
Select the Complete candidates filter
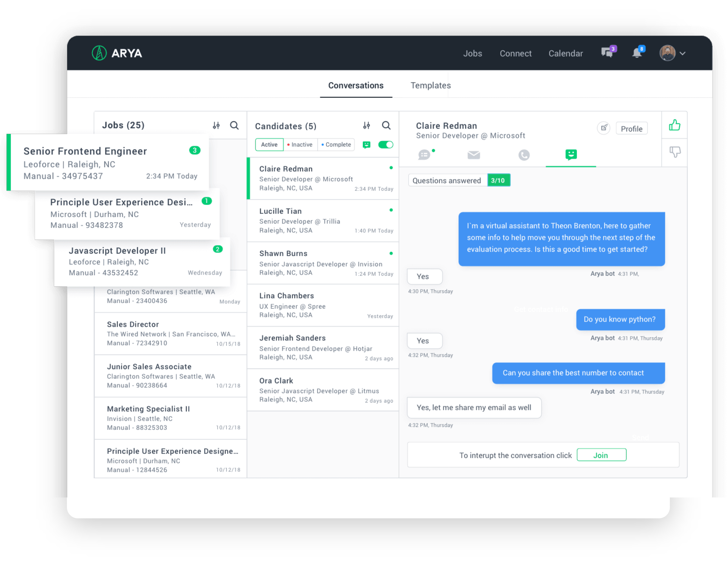pos(336,144)
